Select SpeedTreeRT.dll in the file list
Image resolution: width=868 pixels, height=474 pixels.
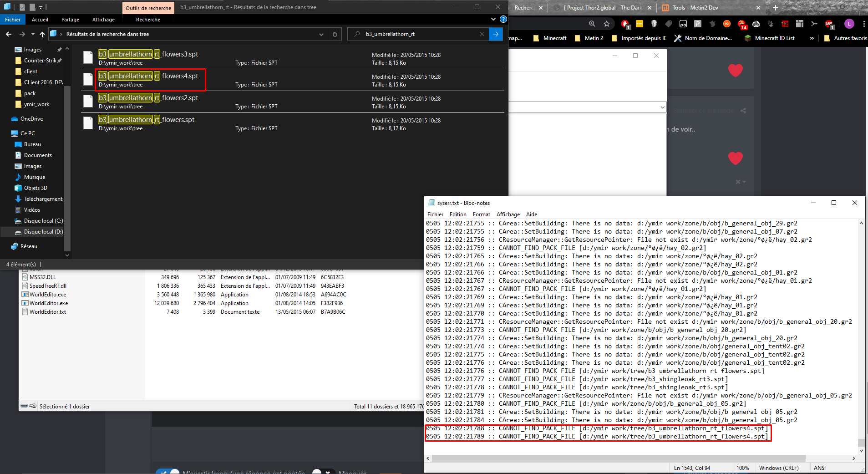coord(48,286)
